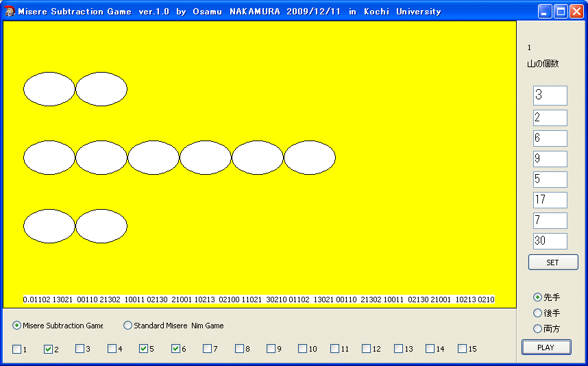This screenshot has height=366, width=588.
Task: Select the 両方 (both) radio button
Action: click(x=538, y=328)
